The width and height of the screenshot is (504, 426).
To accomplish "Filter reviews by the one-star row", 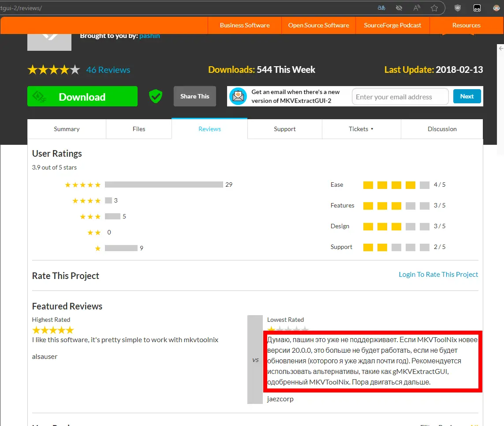I will pos(119,248).
